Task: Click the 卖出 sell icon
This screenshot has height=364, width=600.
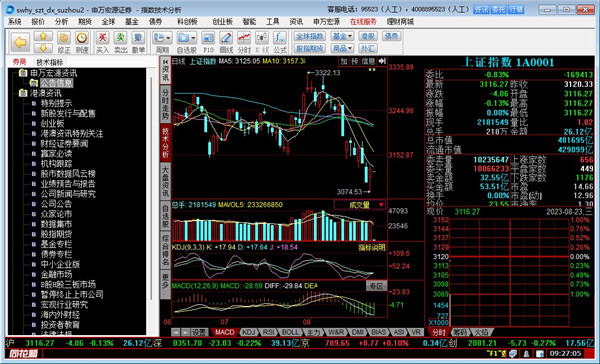Action: [120, 42]
